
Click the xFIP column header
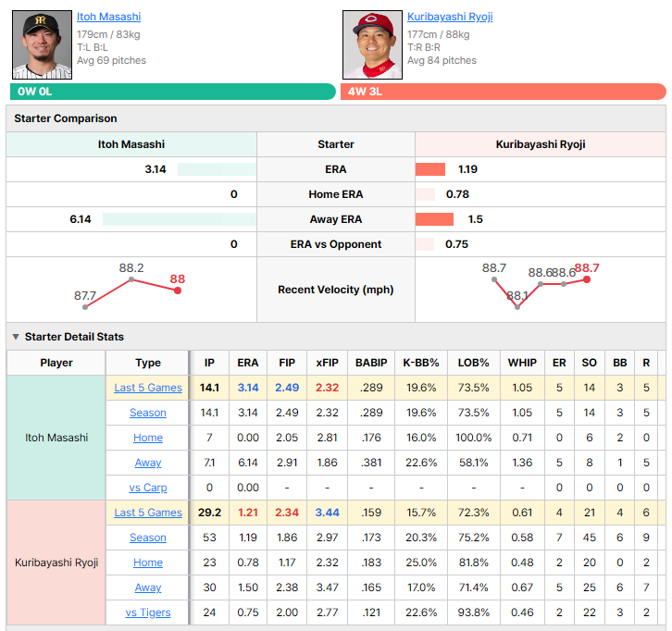(327, 363)
